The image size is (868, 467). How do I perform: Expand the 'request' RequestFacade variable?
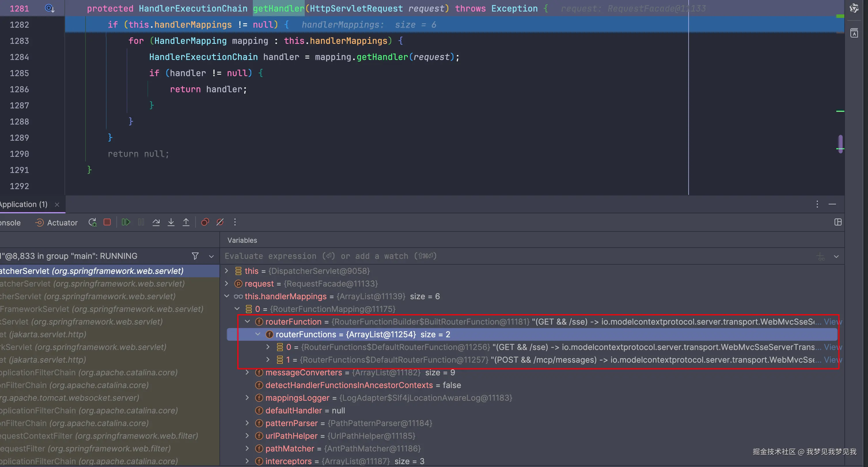[x=226, y=284]
